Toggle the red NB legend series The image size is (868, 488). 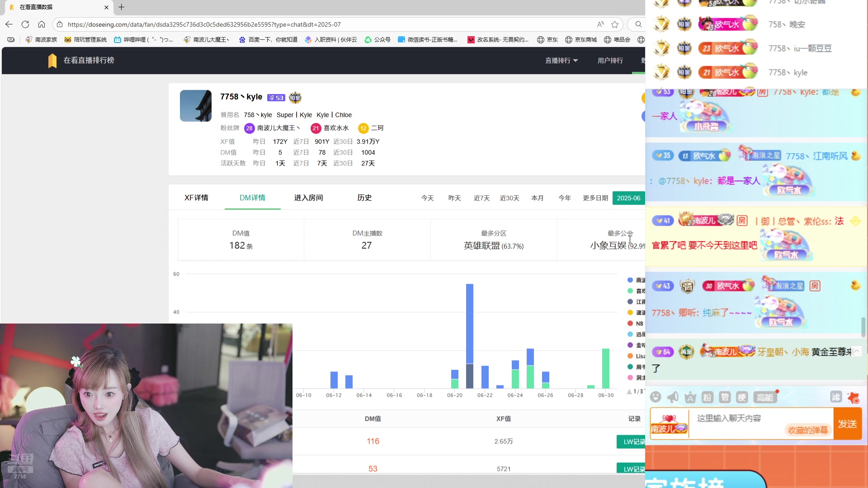coord(636,324)
